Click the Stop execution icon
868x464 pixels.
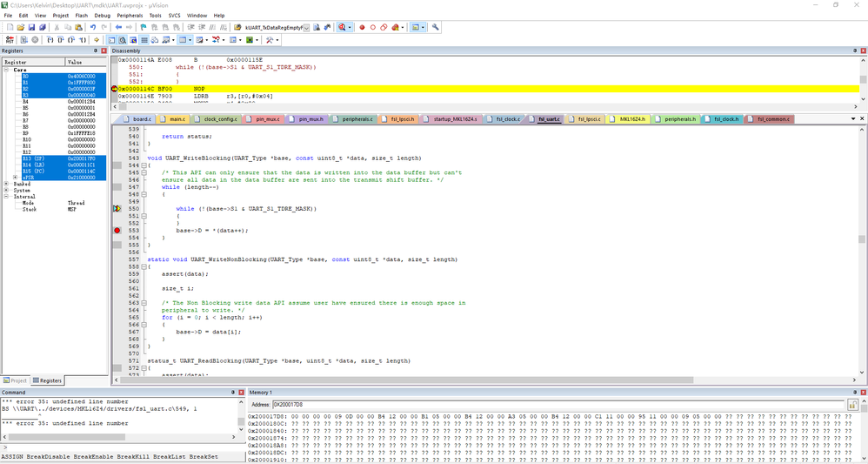35,40
